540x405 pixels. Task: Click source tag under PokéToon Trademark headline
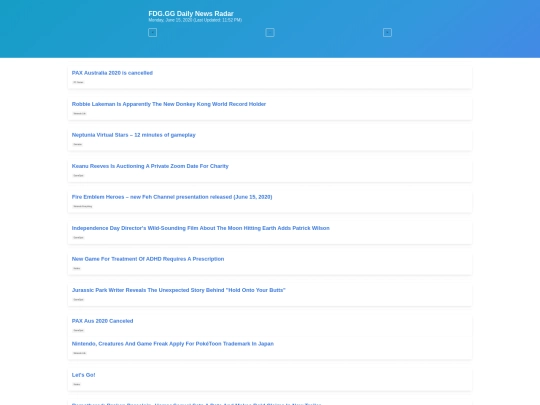[80, 353]
